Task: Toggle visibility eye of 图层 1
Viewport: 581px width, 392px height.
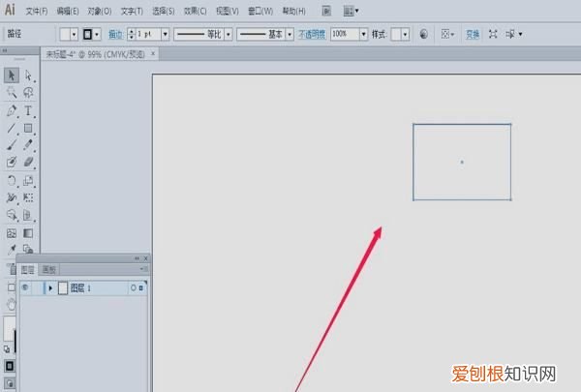Action: pos(24,287)
